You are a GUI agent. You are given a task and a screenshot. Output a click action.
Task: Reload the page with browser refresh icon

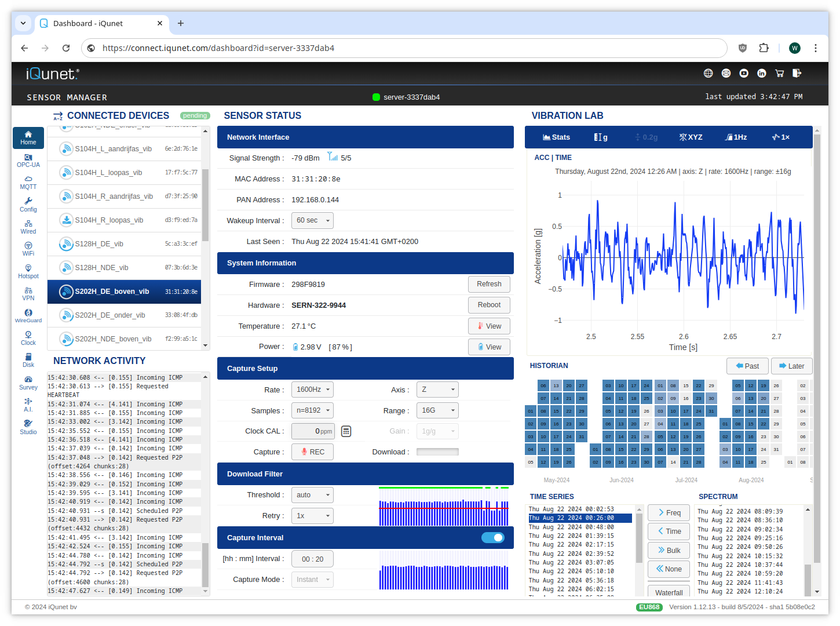(66, 48)
